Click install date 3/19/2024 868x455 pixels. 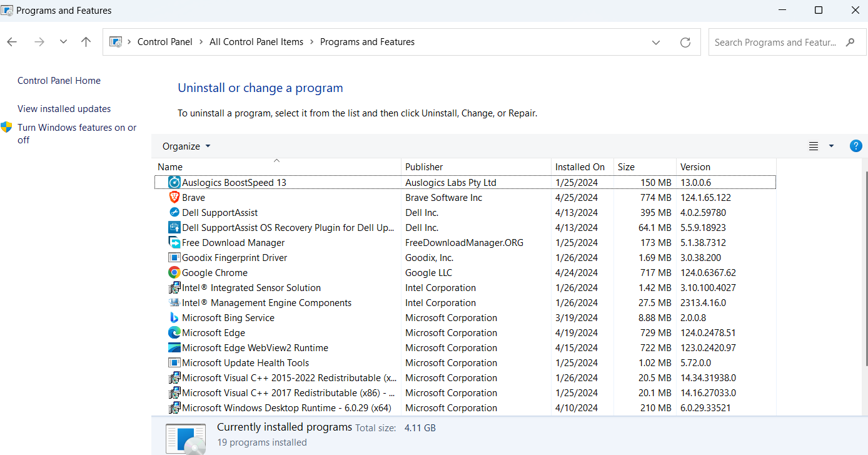577,317
